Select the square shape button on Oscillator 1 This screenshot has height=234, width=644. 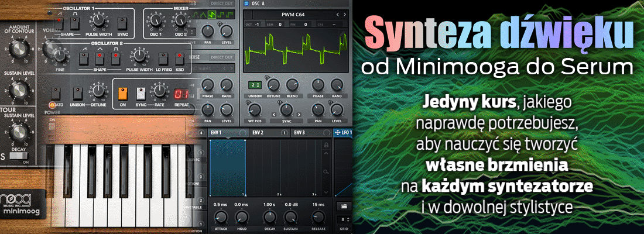(x=74, y=23)
